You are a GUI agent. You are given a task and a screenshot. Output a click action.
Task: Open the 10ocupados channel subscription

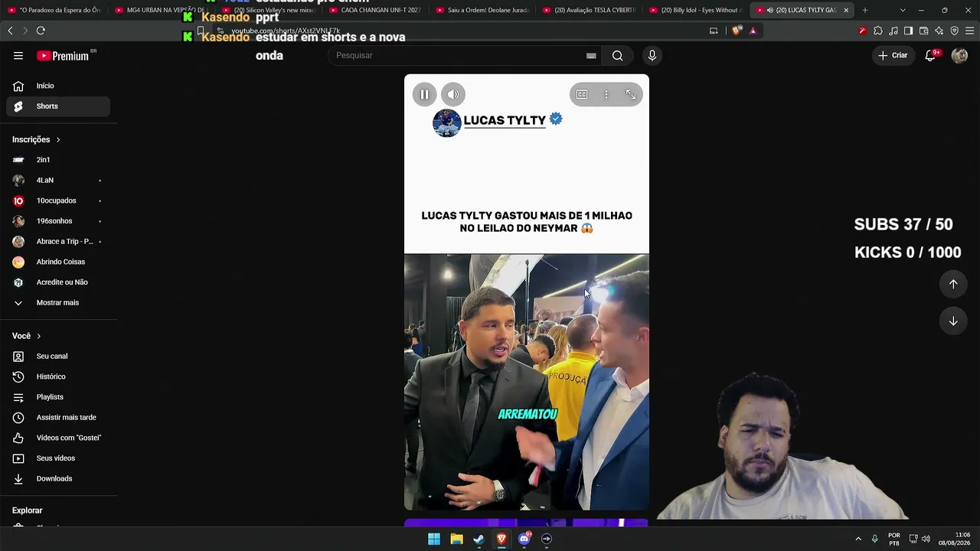[58, 201]
